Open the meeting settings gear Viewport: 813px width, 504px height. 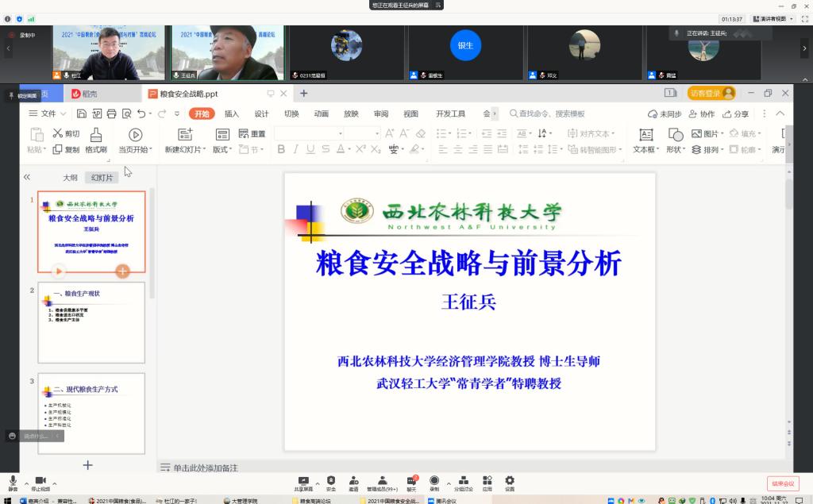click(x=510, y=481)
